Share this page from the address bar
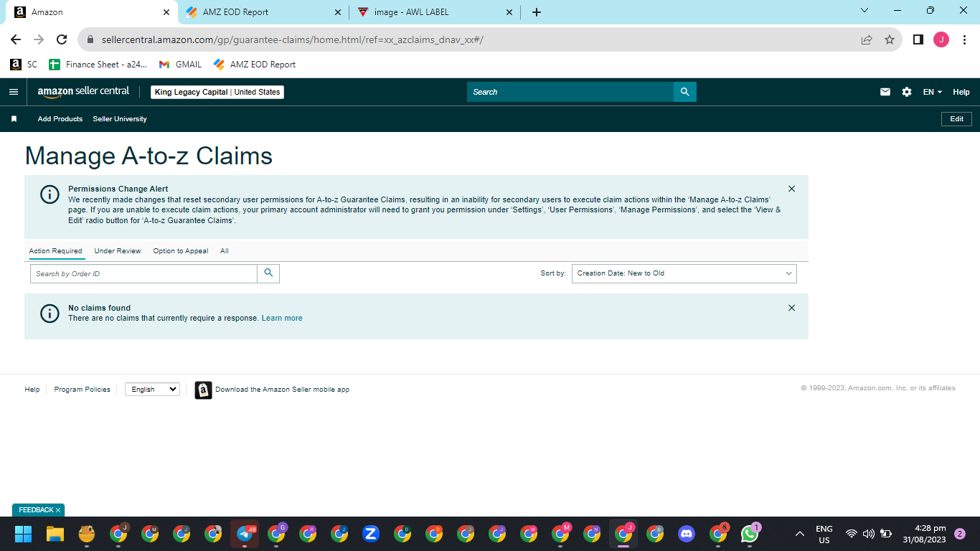 point(867,39)
